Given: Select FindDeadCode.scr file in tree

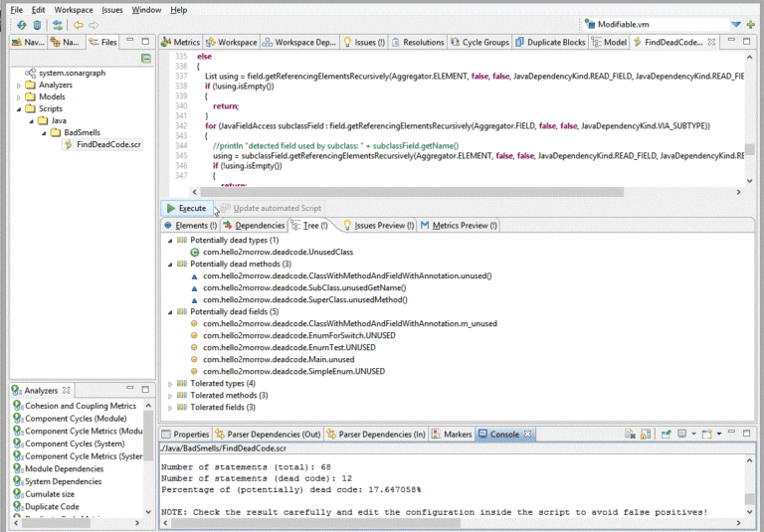Looking at the screenshot, I should (x=102, y=144).
